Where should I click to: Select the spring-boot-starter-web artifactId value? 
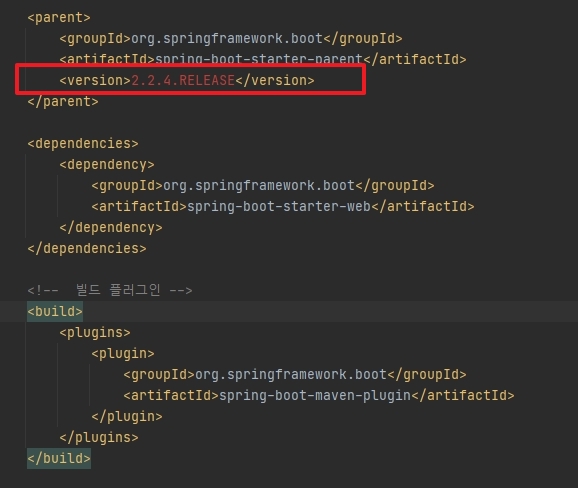(x=279, y=206)
